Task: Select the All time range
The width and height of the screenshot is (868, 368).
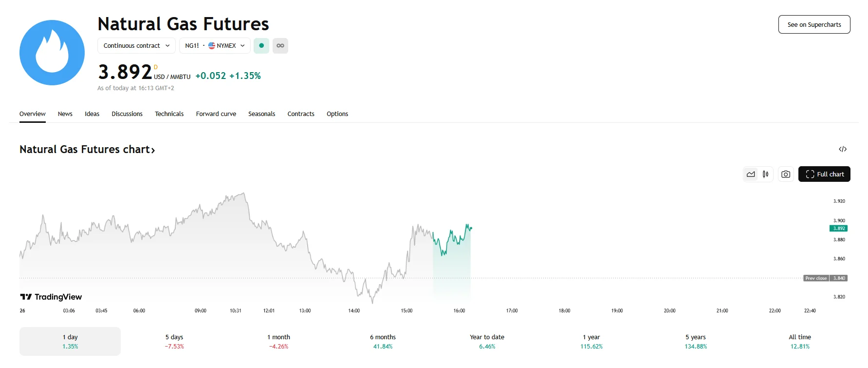Action: pos(799,341)
